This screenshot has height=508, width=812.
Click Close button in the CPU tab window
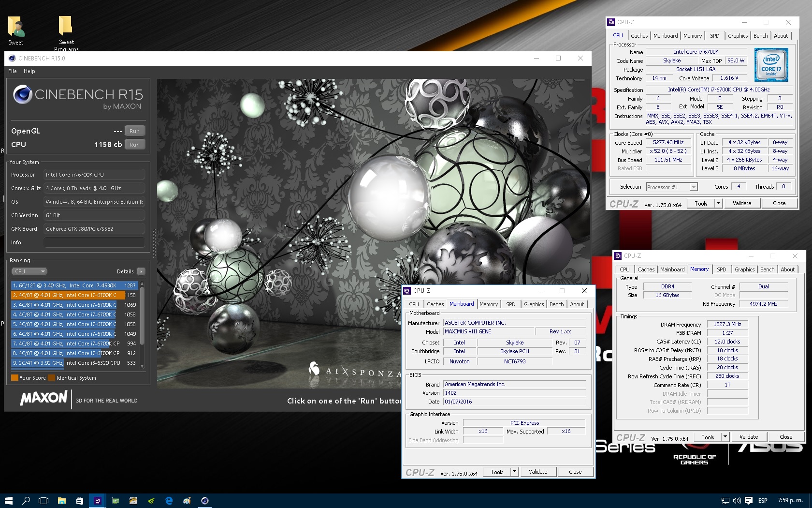click(779, 203)
